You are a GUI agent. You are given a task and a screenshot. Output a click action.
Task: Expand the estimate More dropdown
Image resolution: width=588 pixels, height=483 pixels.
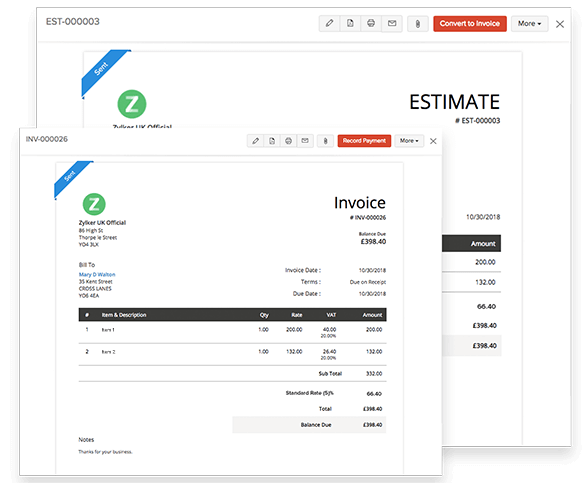(x=530, y=24)
